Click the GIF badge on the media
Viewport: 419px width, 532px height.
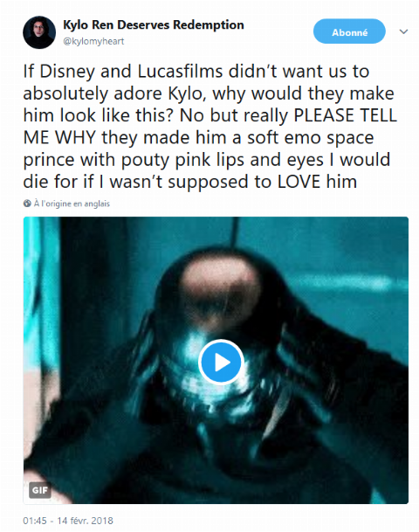point(39,490)
